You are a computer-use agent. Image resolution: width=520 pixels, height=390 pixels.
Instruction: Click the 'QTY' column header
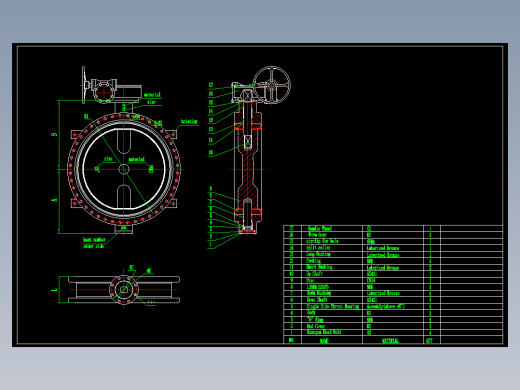tap(429, 341)
